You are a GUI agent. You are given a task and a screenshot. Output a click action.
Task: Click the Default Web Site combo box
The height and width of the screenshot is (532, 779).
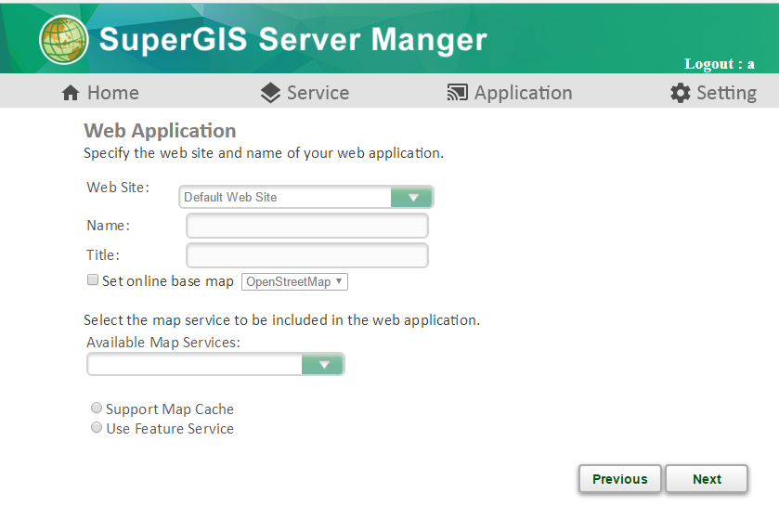[306, 197]
